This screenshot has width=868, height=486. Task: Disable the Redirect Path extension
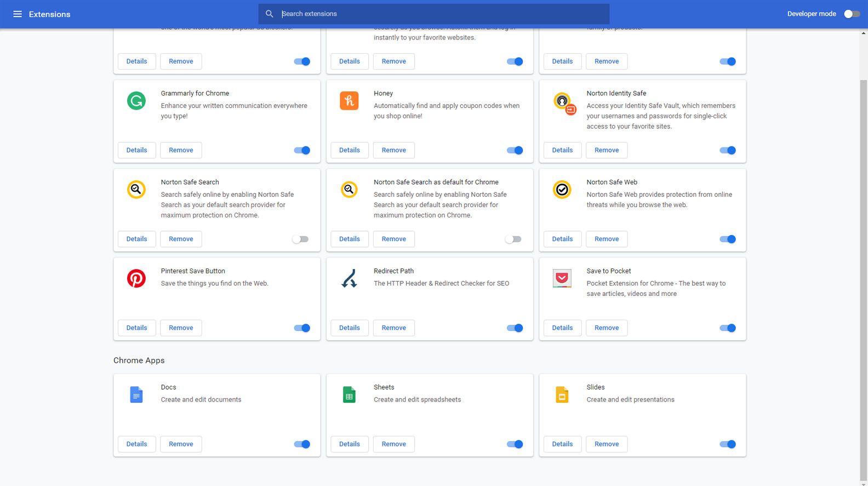515,328
